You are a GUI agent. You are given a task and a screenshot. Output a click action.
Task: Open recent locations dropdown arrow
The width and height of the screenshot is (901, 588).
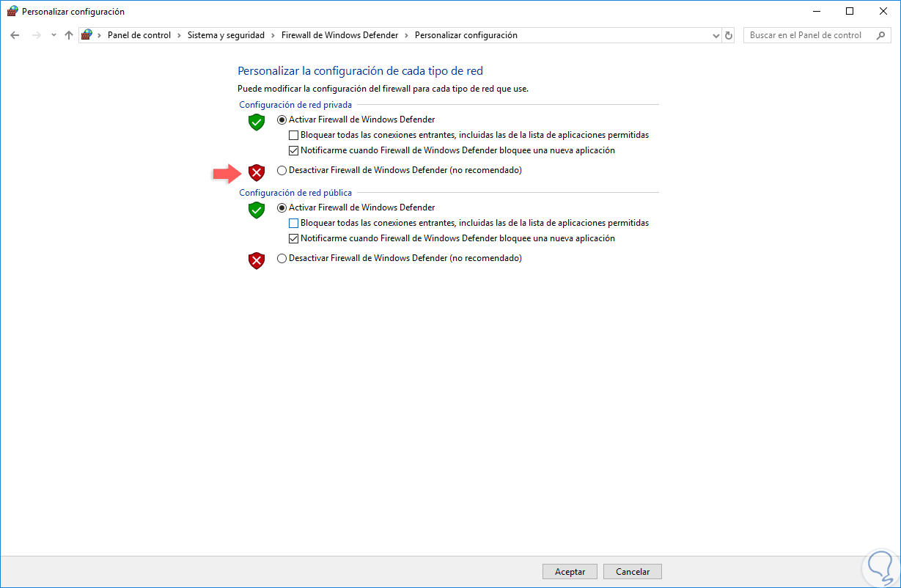[x=54, y=35]
